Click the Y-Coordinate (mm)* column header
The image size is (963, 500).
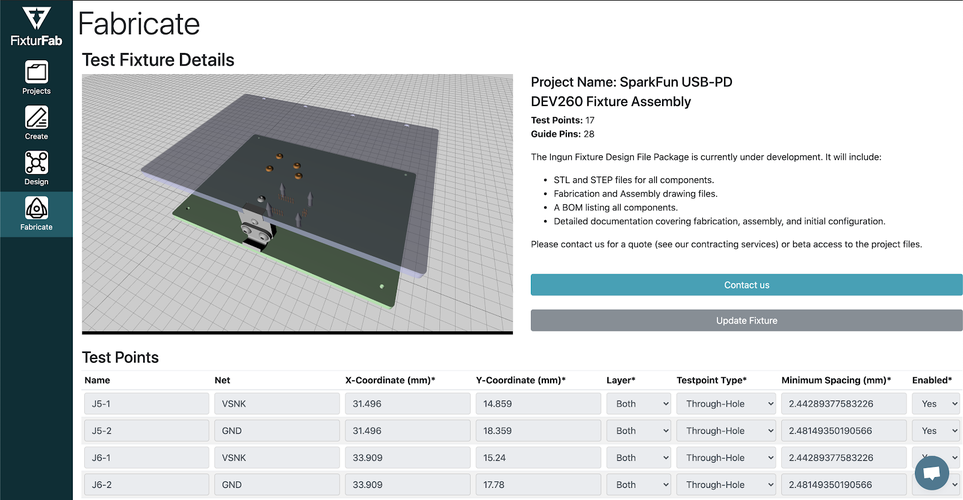click(521, 380)
